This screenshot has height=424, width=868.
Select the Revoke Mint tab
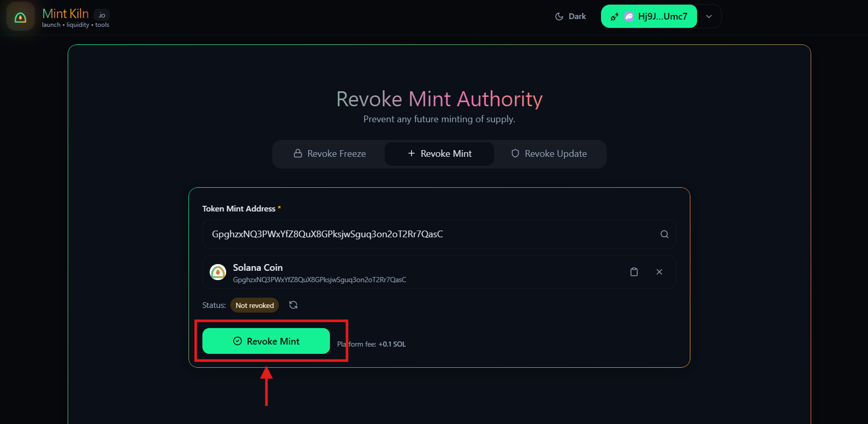pos(439,154)
